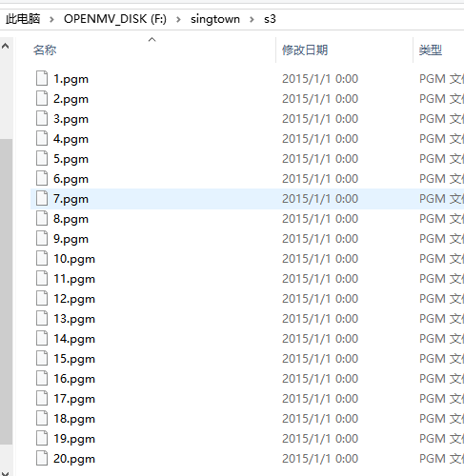Select the 13.pgm file icon
Viewport: 464px width, 476px height.
pyautogui.click(x=42, y=318)
